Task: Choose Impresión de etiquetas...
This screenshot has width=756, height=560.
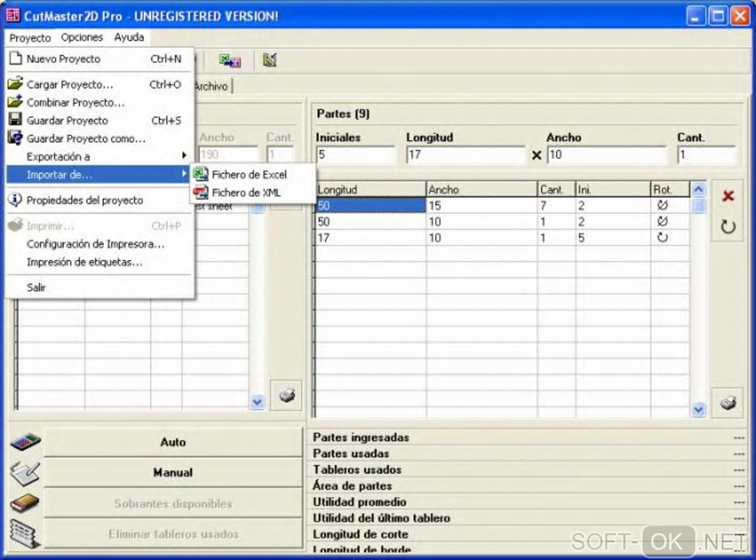Action: 99,262
